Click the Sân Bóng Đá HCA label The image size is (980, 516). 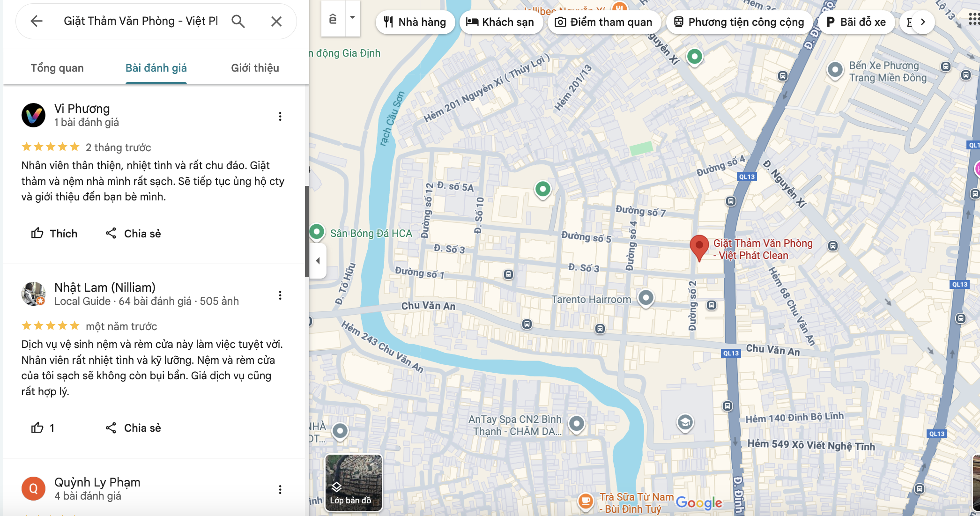pos(371,233)
